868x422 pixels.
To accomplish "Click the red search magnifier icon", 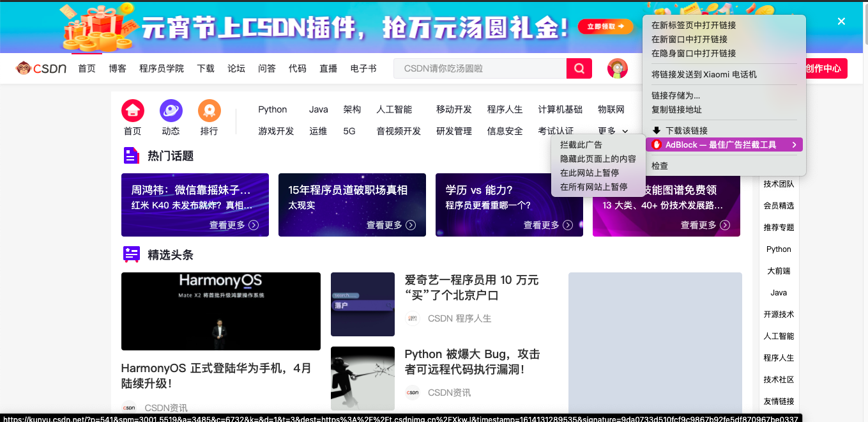I will pyautogui.click(x=579, y=68).
